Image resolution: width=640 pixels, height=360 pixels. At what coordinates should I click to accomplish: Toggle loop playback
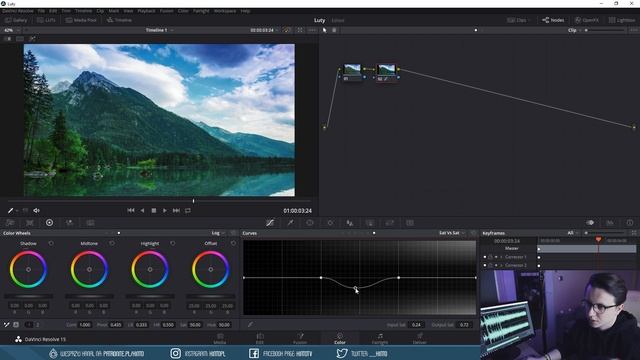coord(188,211)
